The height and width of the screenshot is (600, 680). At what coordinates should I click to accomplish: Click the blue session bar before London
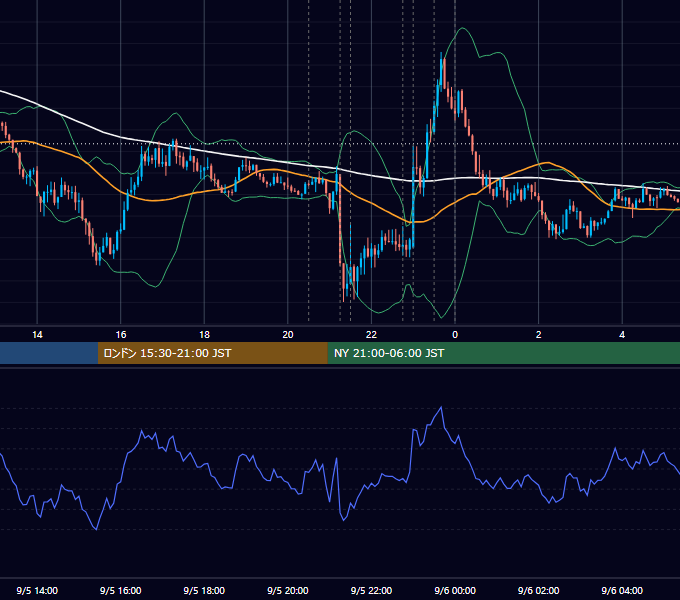(49, 353)
